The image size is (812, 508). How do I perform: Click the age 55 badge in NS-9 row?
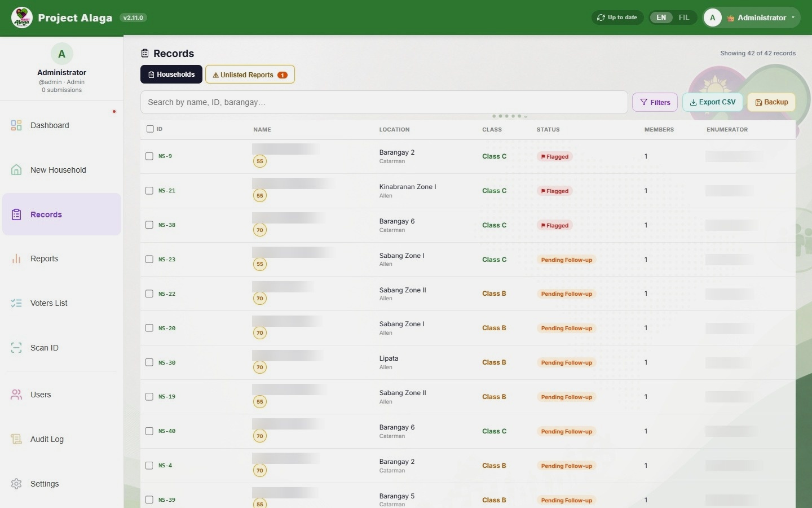[259, 161]
